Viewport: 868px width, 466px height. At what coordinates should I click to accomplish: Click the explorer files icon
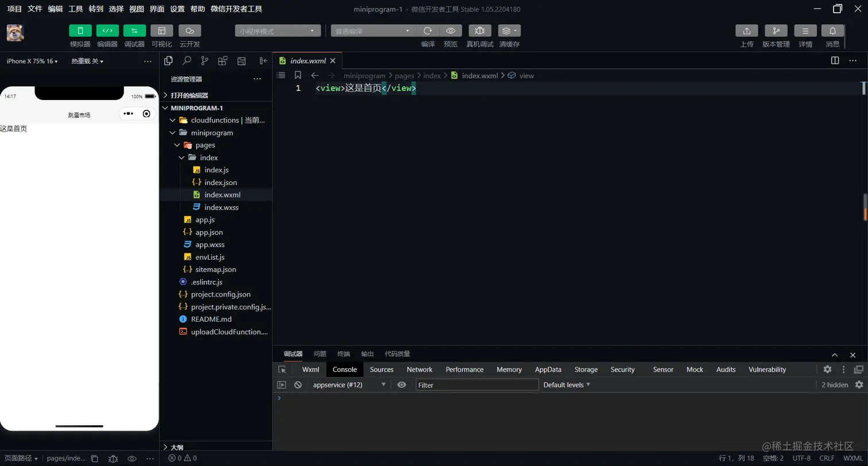pyautogui.click(x=168, y=60)
